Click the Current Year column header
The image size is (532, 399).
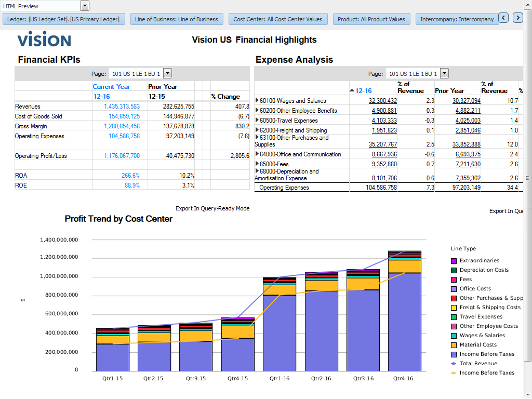(x=111, y=87)
